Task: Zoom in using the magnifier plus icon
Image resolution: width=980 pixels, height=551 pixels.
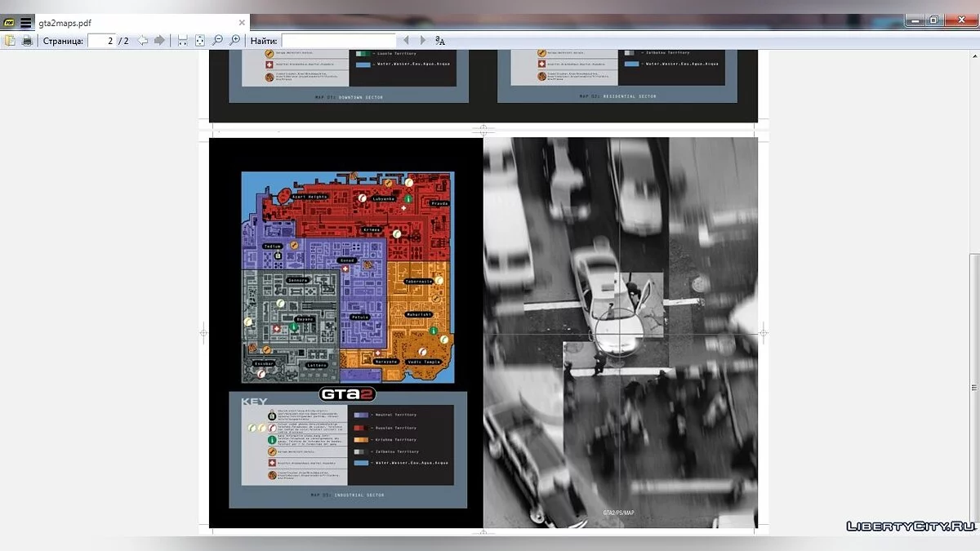Action: [x=235, y=40]
